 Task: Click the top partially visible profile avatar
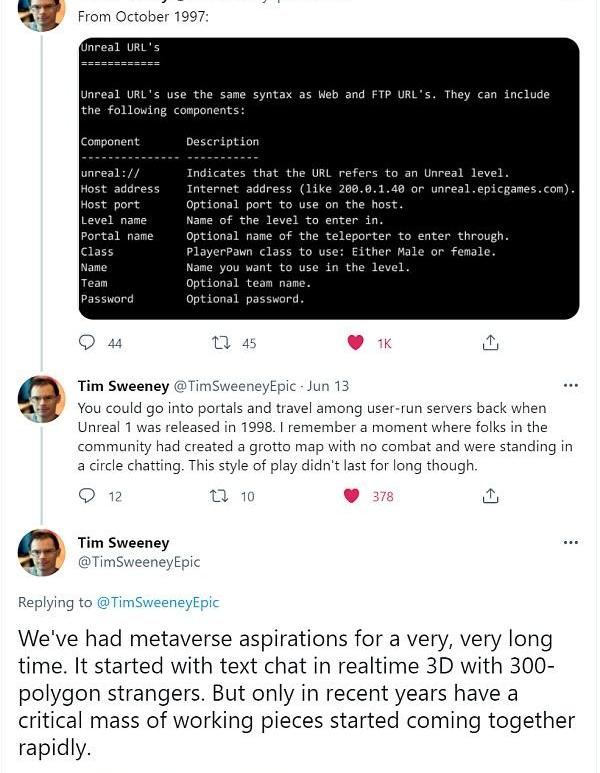click(x=42, y=14)
